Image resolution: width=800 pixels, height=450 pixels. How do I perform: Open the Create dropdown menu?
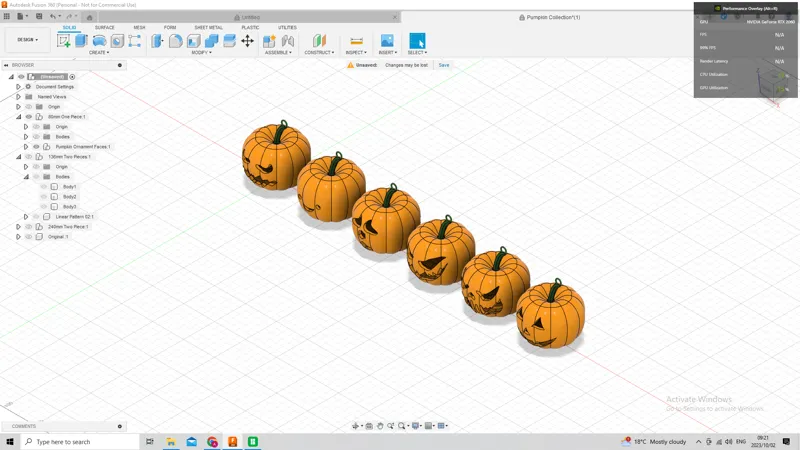point(99,53)
